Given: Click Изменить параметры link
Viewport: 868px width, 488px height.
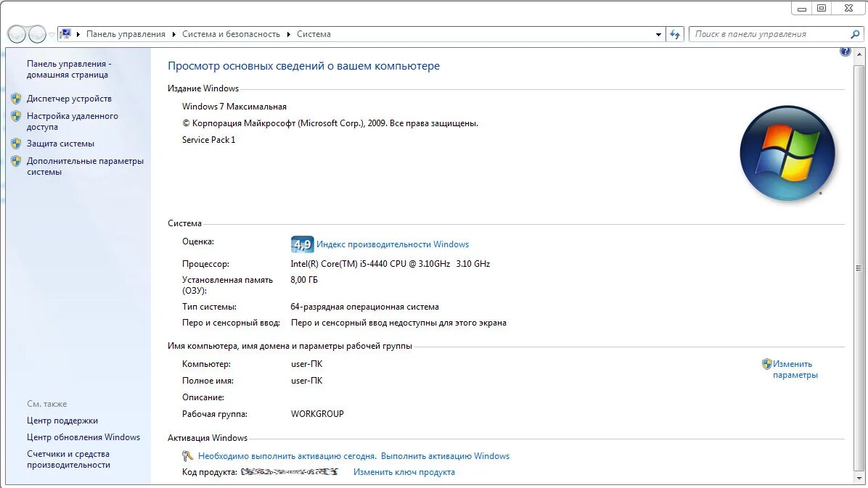Looking at the screenshot, I should click(x=795, y=369).
